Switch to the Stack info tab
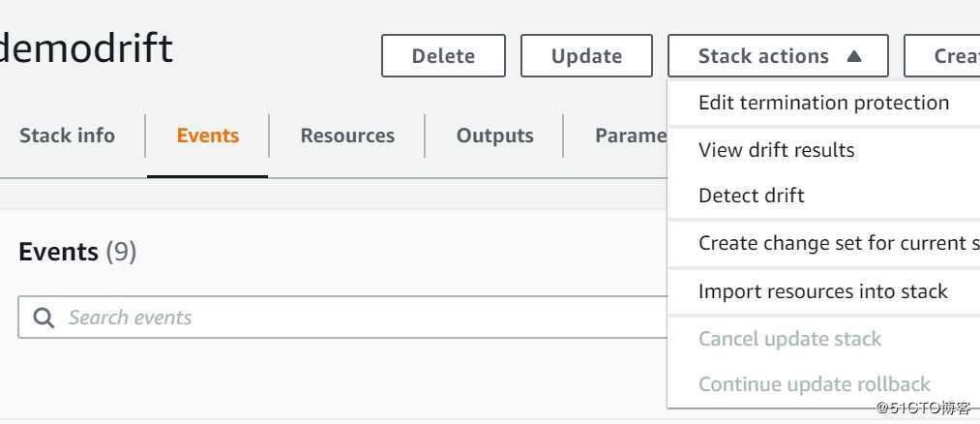980x424 pixels. point(67,136)
